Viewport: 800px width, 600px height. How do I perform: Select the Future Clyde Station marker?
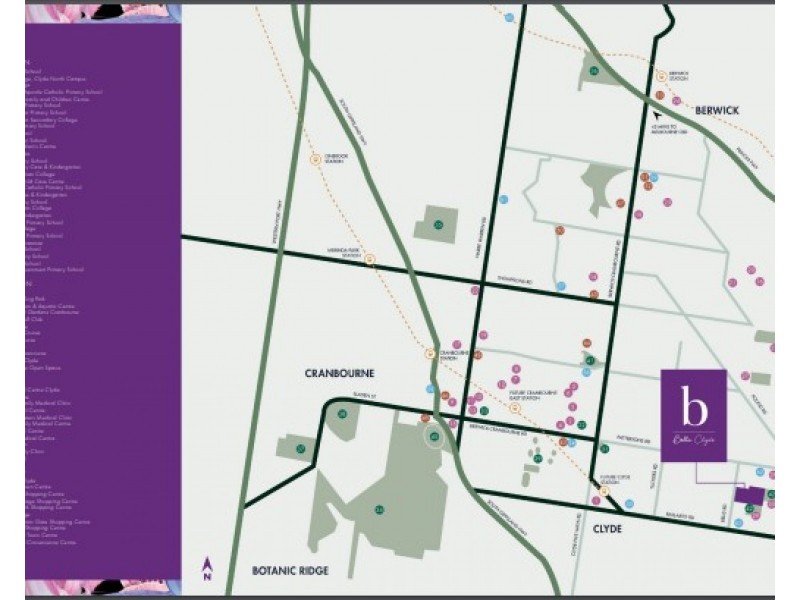(x=605, y=489)
